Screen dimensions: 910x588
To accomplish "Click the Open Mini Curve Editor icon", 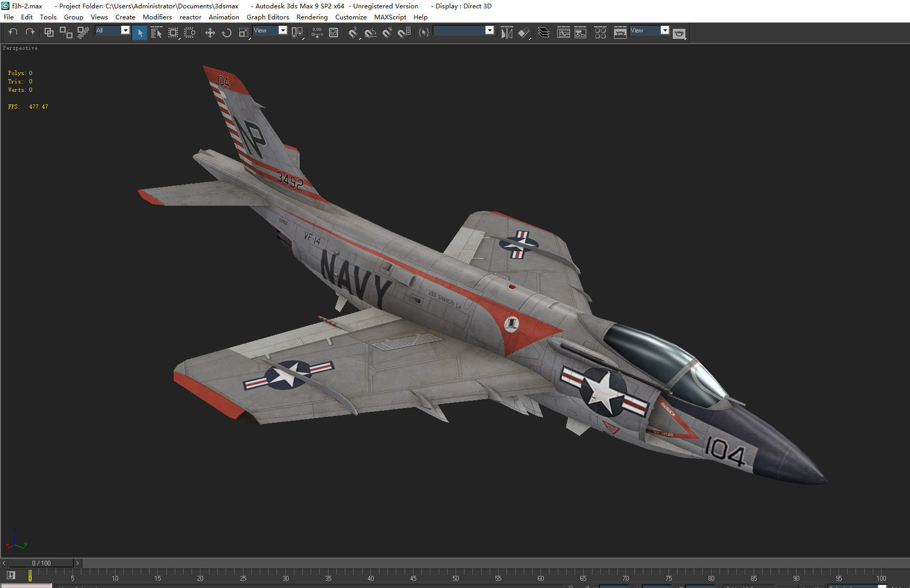I will (10, 575).
